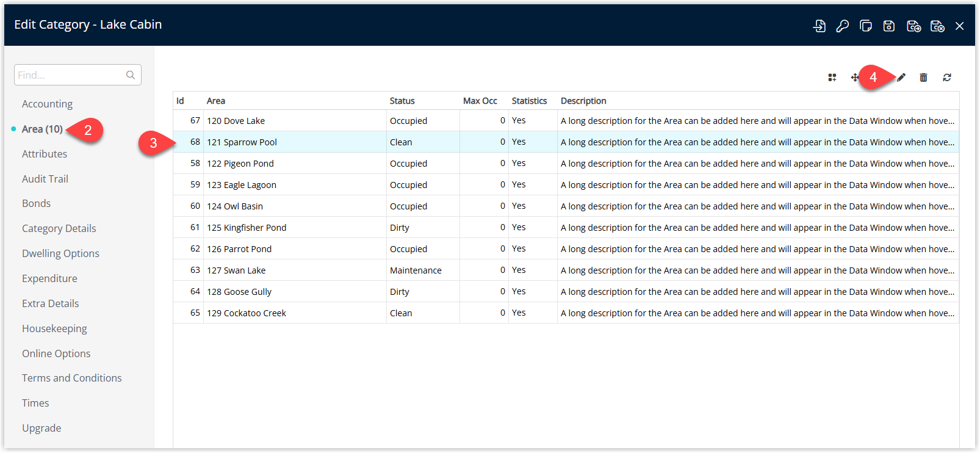Open the key access icon
The width and height of the screenshot is (980, 453).
pyautogui.click(x=842, y=26)
